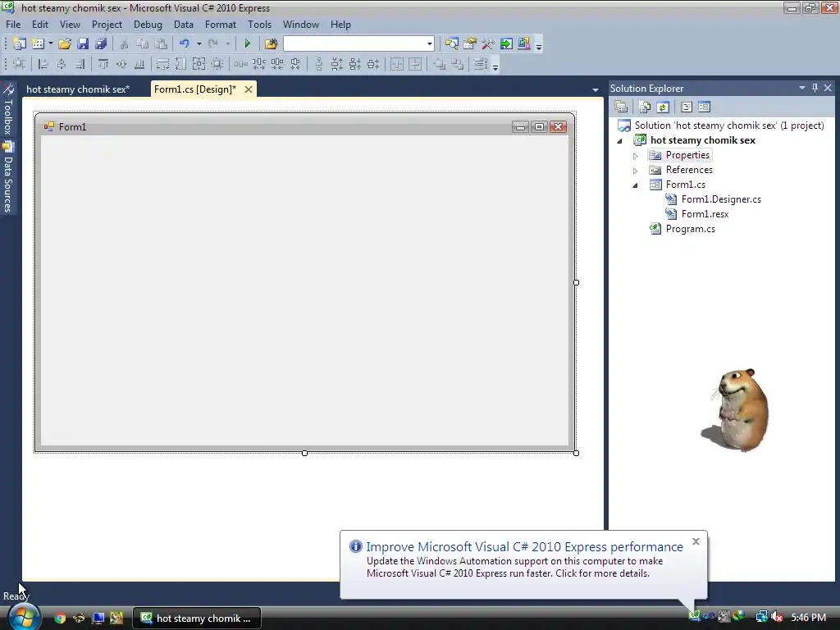
Task: Click the Tab Order icon
Action: click(480, 64)
